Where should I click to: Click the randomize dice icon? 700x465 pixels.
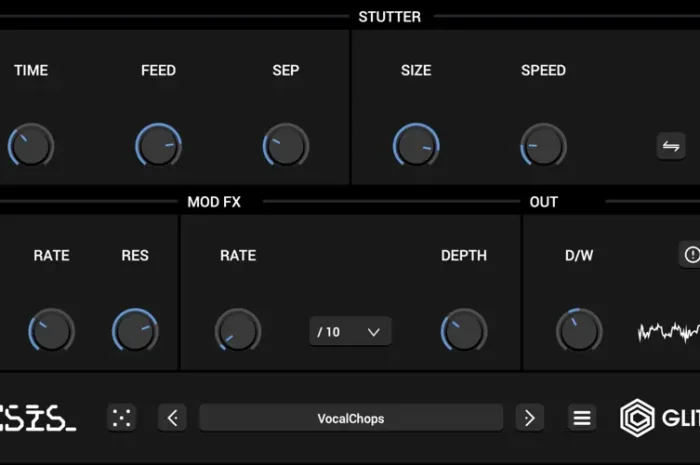(x=121, y=418)
